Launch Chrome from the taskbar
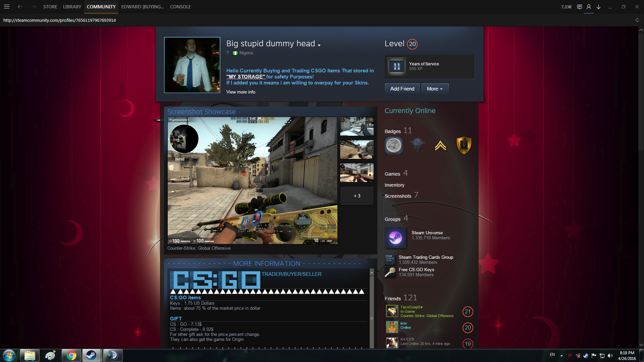This screenshot has width=644, height=362. pos(71,355)
